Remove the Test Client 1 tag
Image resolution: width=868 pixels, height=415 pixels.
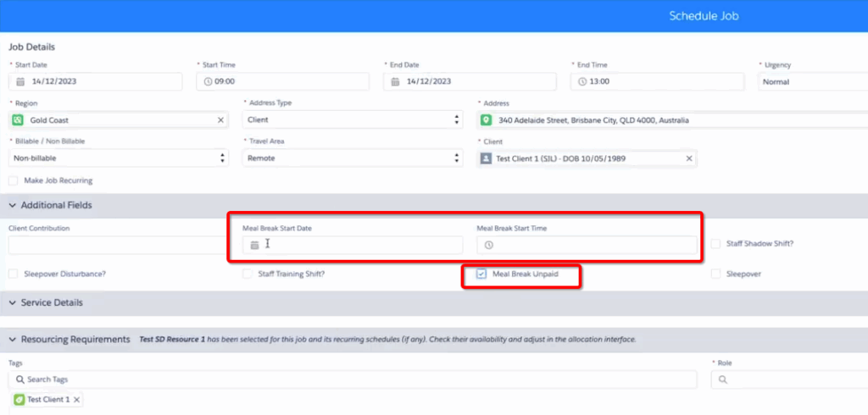[x=77, y=400]
